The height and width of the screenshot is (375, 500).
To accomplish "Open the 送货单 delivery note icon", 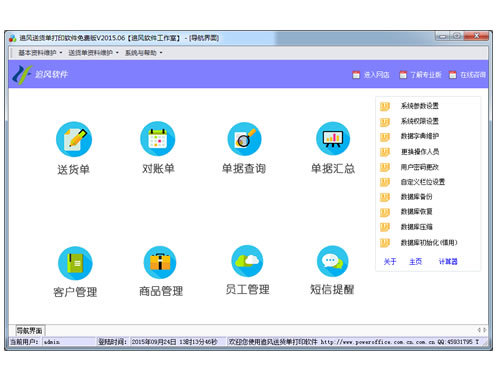I will [74, 139].
